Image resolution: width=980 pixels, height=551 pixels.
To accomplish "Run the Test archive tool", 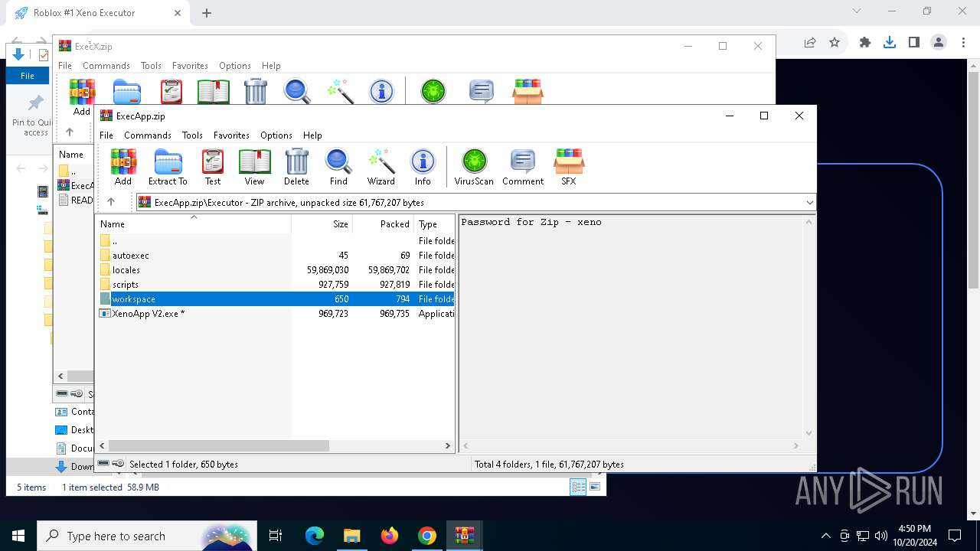I will point(213,168).
